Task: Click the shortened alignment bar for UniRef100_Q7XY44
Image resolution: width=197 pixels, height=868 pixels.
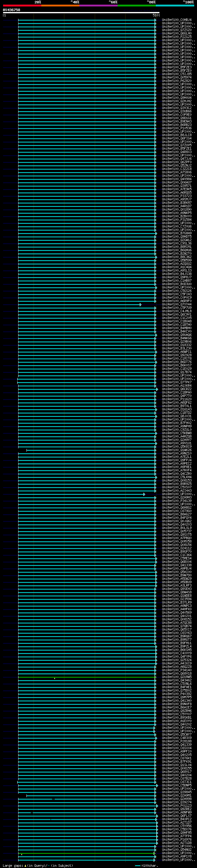Action: click(x=79, y=305)
